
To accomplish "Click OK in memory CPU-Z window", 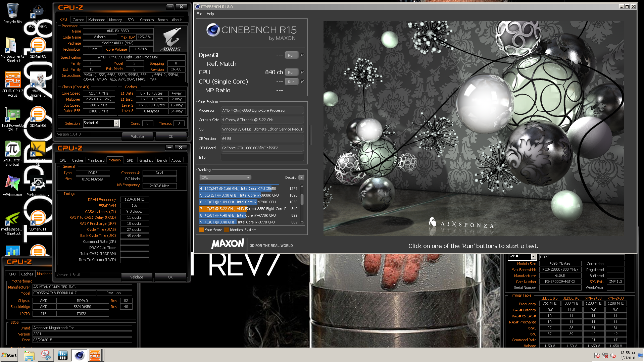I will tap(170, 277).
